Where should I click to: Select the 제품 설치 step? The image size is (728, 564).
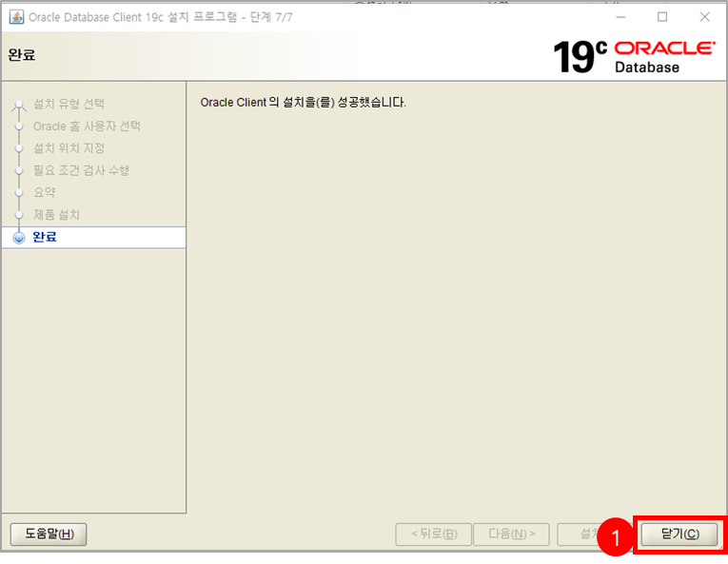tap(57, 214)
